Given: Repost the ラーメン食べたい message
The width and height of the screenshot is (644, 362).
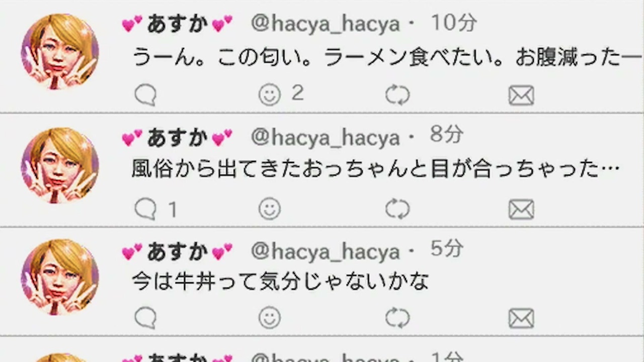Looking at the screenshot, I should (397, 95).
